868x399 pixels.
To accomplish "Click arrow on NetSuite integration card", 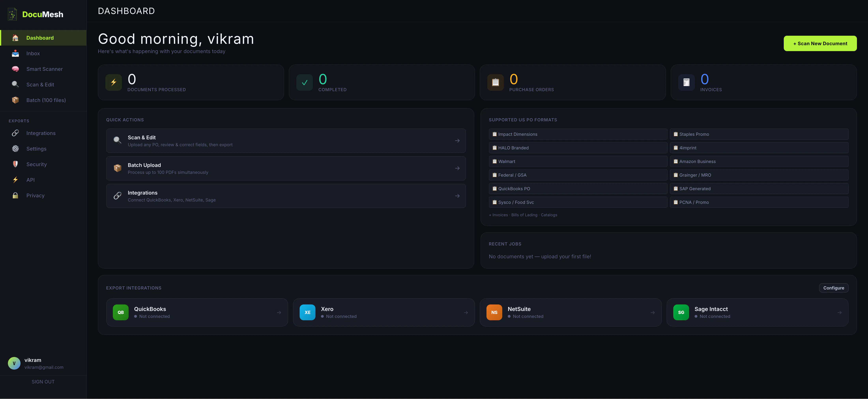I will click(653, 312).
